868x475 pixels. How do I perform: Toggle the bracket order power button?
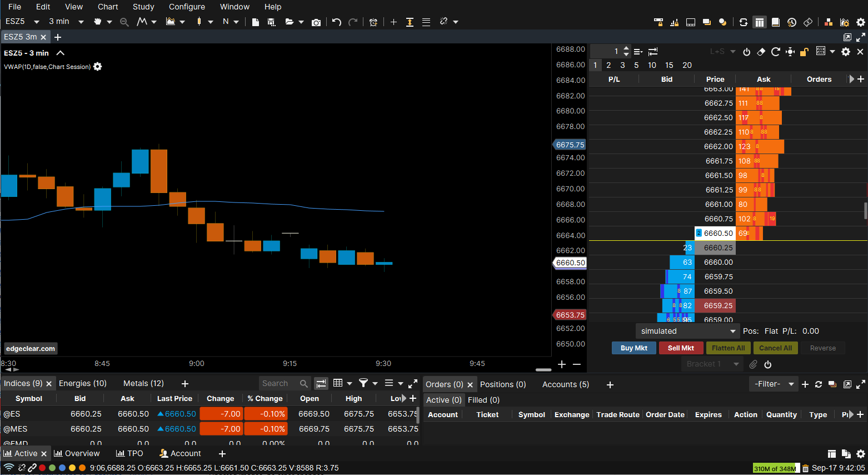(768, 364)
